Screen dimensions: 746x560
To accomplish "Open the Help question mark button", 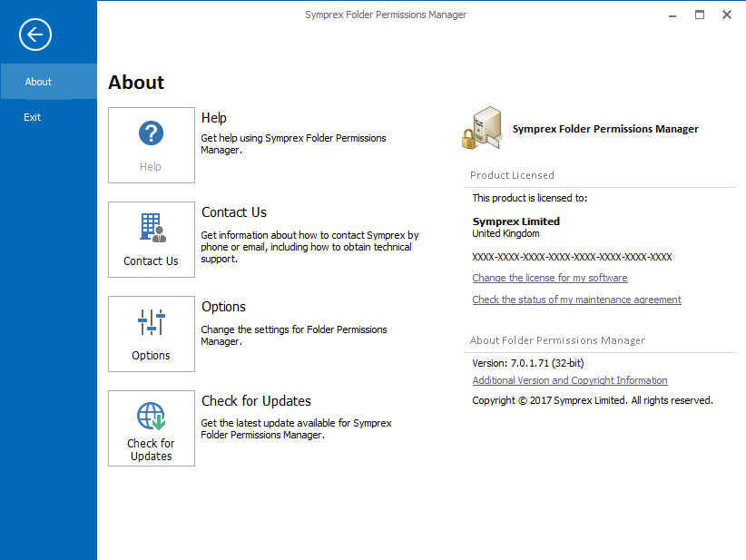I will [x=152, y=145].
